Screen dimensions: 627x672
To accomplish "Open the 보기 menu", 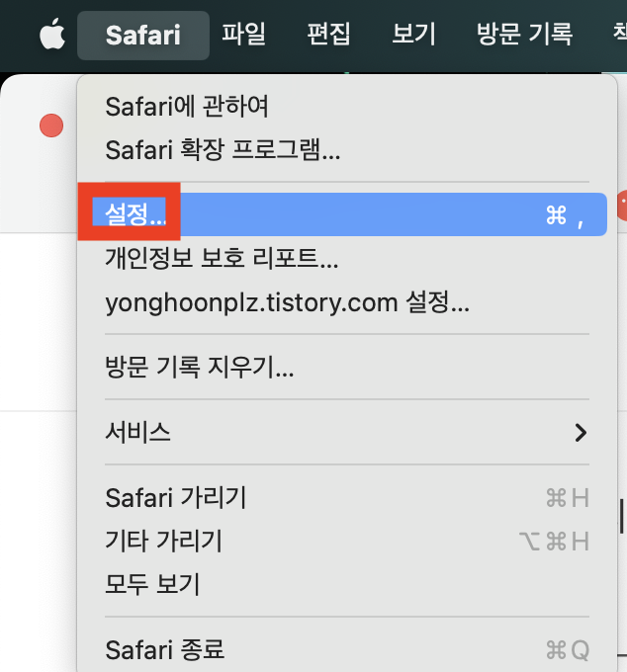I will click(413, 35).
